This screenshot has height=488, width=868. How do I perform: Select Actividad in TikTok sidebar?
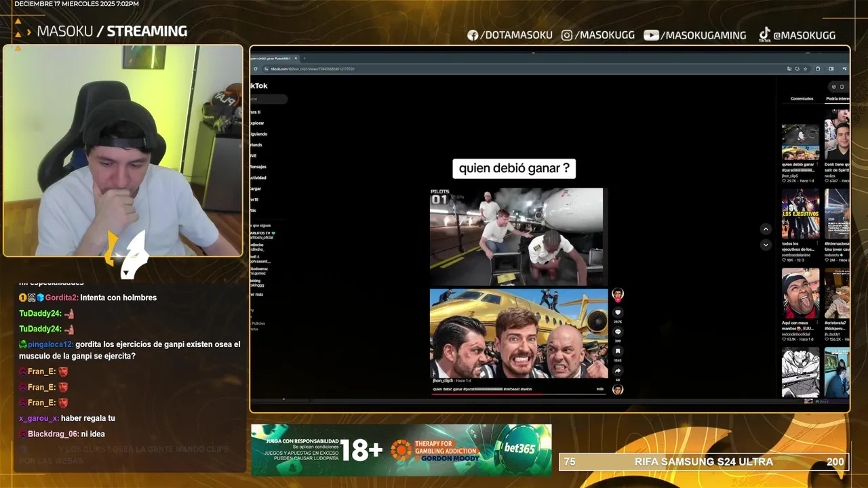(x=258, y=178)
